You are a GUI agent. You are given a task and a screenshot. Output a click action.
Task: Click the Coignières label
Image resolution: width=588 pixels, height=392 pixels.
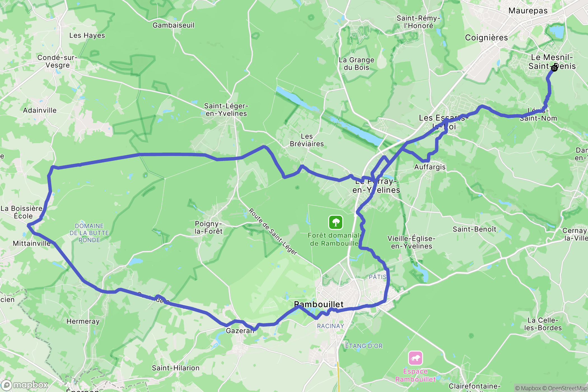(x=486, y=38)
